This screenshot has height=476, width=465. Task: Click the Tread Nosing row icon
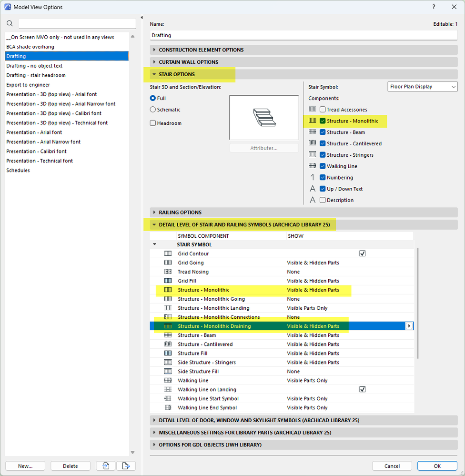[x=168, y=272]
